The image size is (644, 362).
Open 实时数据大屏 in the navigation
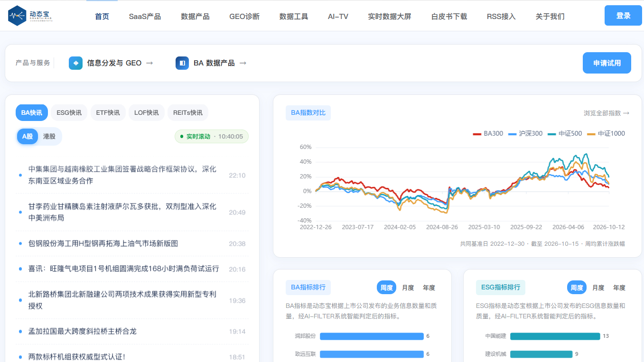click(390, 16)
